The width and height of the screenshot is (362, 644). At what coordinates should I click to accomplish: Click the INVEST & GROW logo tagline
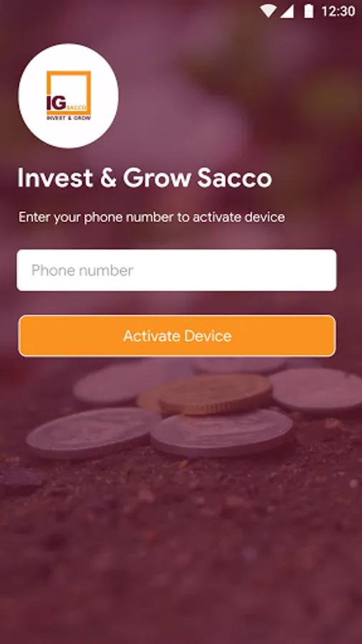click(69, 118)
